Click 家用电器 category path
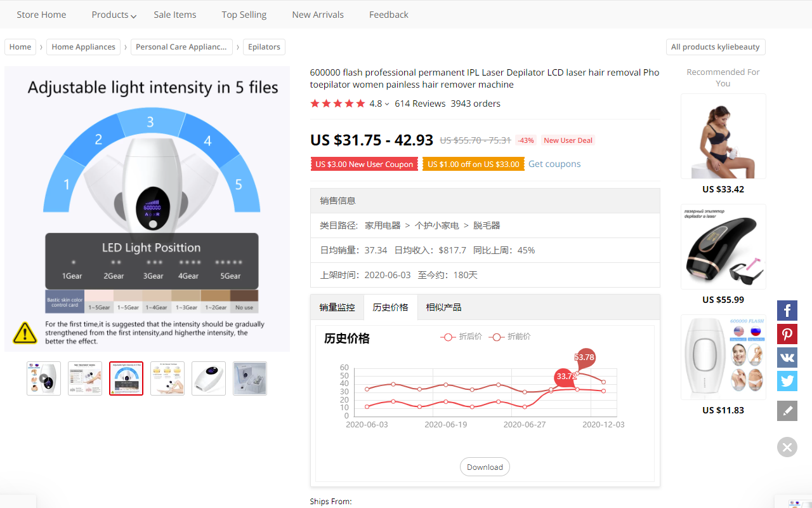 [x=383, y=225]
